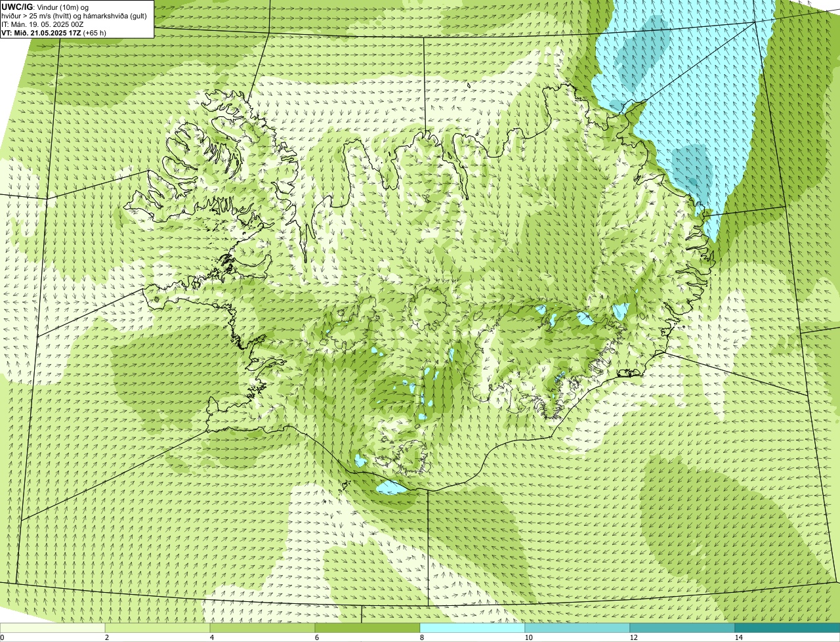Click the 'VT: Mið. 21.05.2025 17Z (+65 h)' line
The height and width of the screenshot is (642, 840).
(54, 33)
